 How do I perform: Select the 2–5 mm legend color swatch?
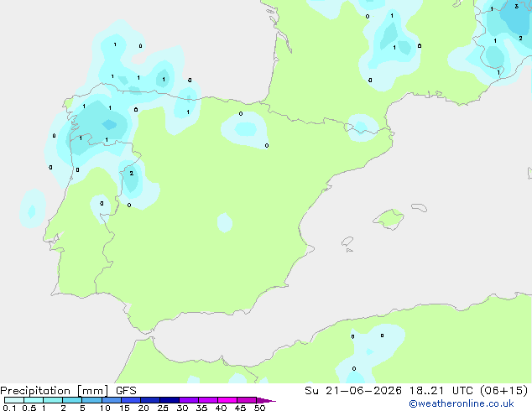tap(72, 400)
